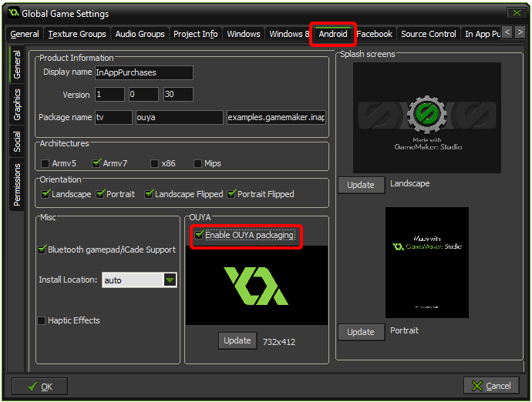Toggle Bluetooth gamepad/iCade Support checkbox

(x=42, y=250)
